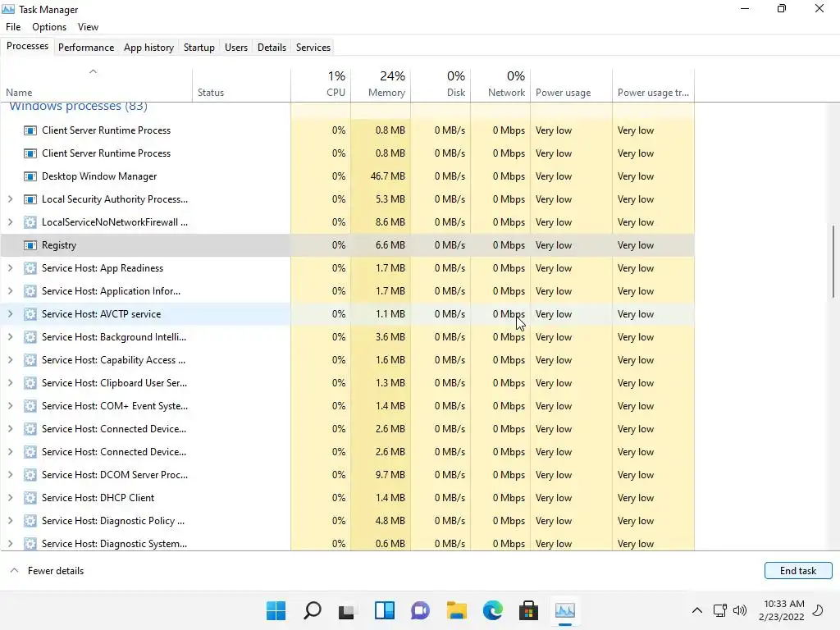Collapse view with Fewer details
This screenshot has width=840, height=630.
tap(47, 571)
